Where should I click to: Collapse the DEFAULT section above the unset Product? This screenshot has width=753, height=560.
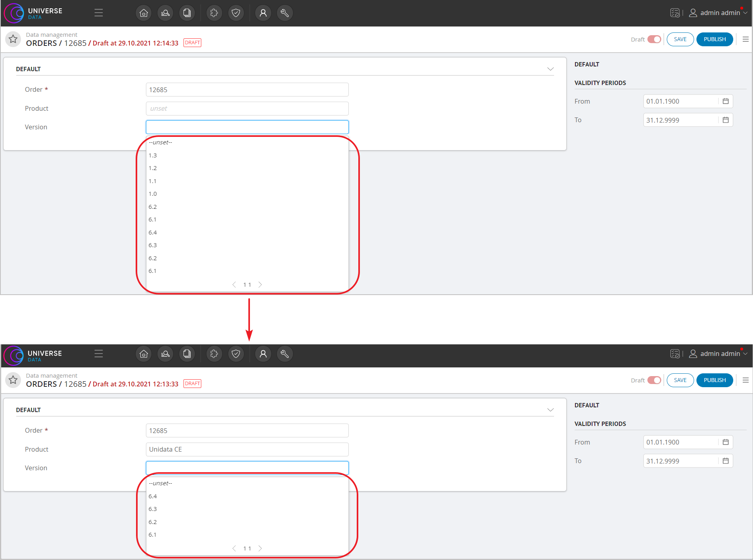550,69
